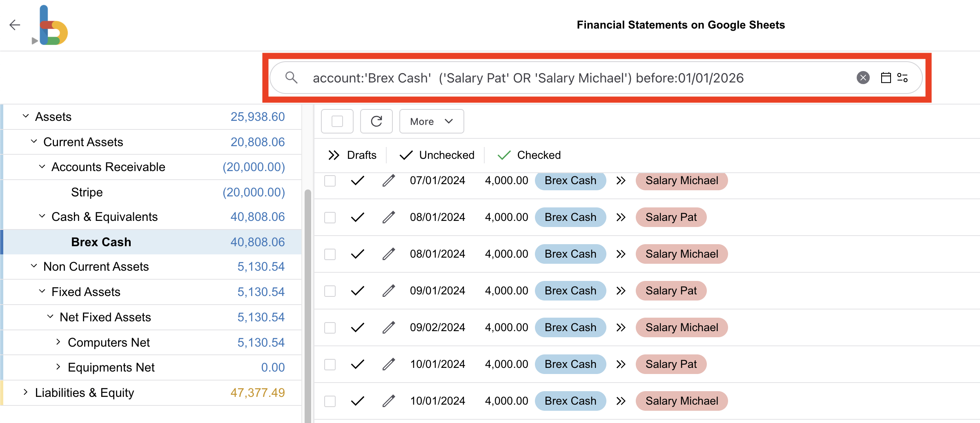This screenshot has height=423, width=980.
Task: Open the search filter options icon
Action: [902, 77]
